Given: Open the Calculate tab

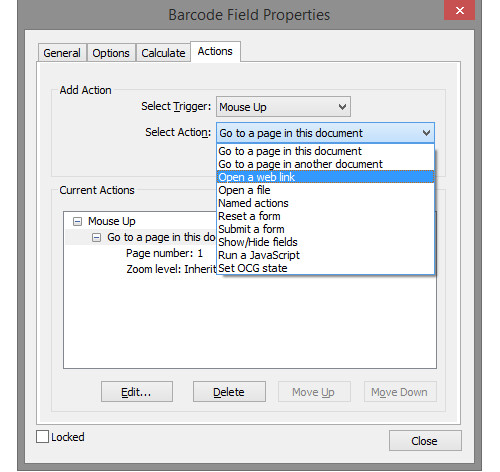Looking at the screenshot, I should (163, 53).
